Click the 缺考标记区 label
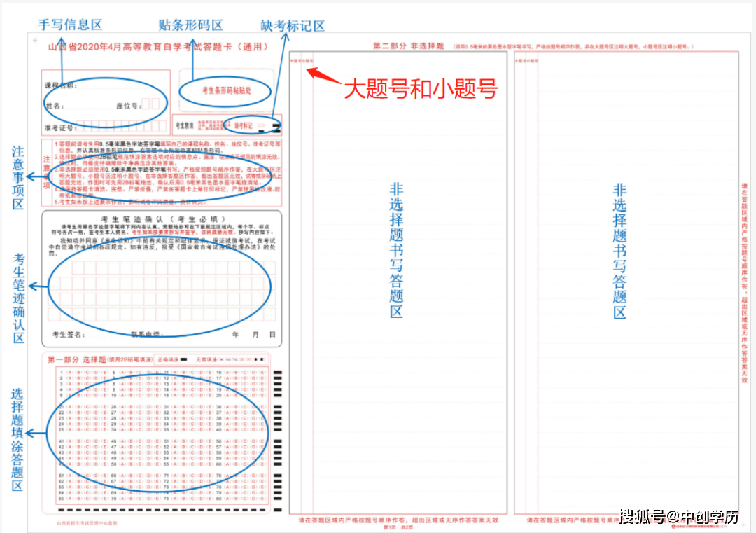 pos(291,25)
